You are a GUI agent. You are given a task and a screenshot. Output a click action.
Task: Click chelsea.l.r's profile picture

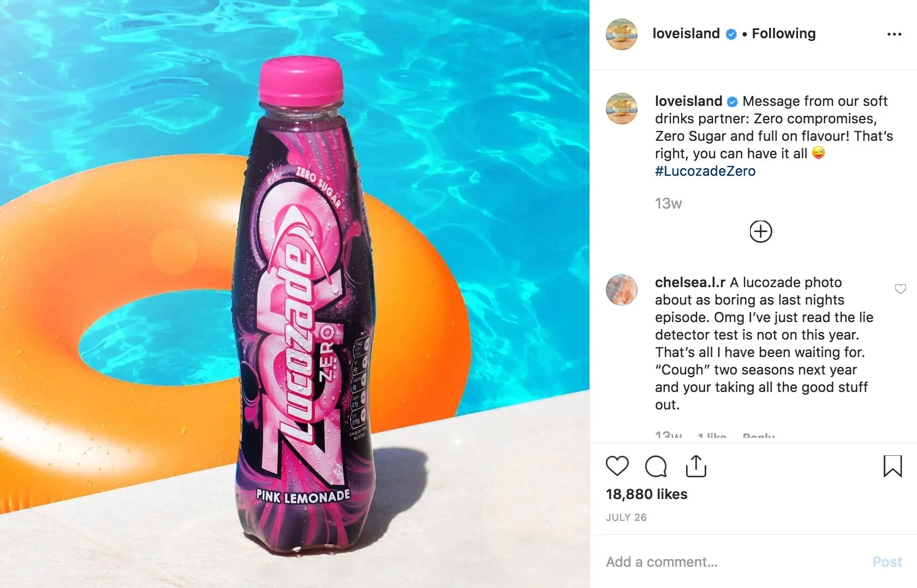(622, 290)
